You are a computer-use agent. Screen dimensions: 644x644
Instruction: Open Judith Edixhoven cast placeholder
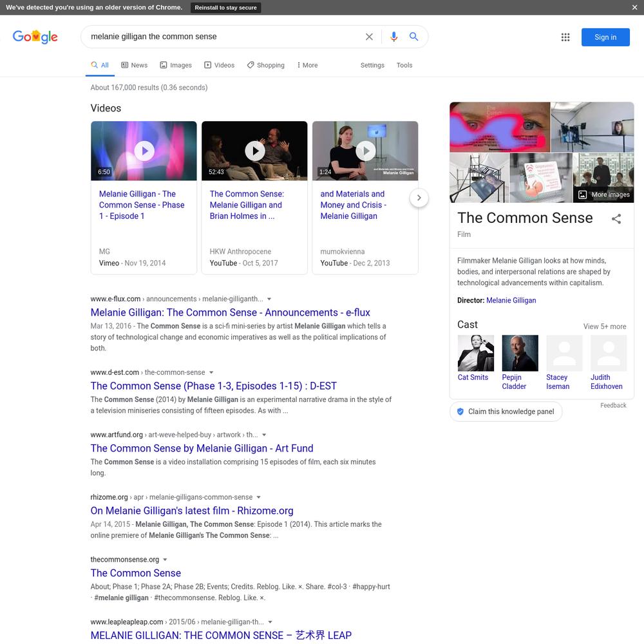tap(609, 353)
